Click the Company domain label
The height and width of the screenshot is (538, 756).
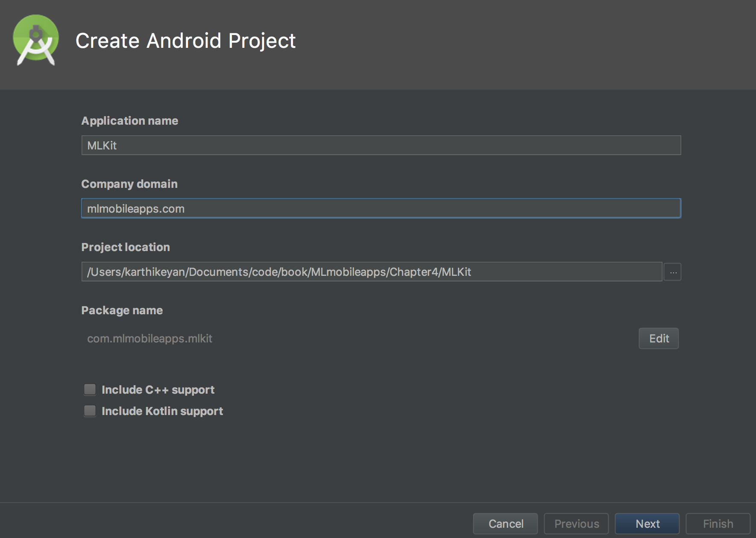point(129,184)
